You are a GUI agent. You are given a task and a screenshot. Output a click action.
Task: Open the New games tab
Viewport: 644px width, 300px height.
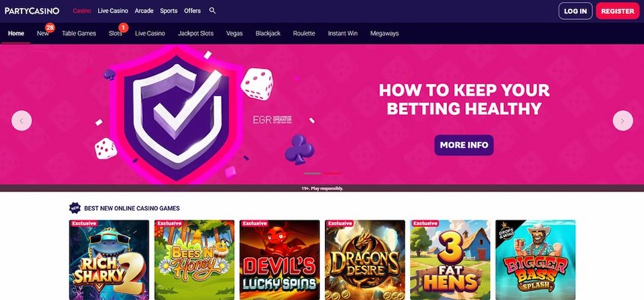(x=43, y=33)
